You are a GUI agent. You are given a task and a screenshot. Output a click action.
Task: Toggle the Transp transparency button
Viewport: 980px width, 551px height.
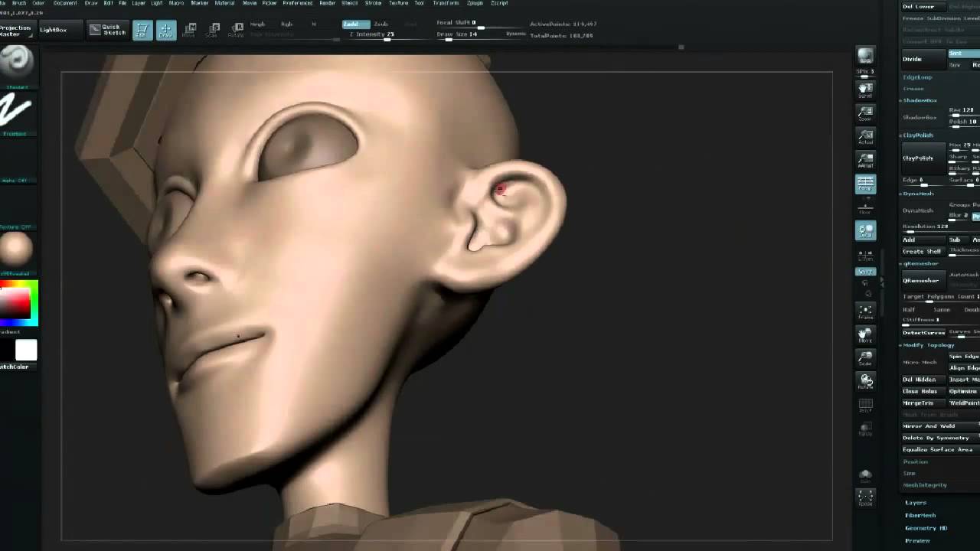pyautogui.click(x=865, y=429)
